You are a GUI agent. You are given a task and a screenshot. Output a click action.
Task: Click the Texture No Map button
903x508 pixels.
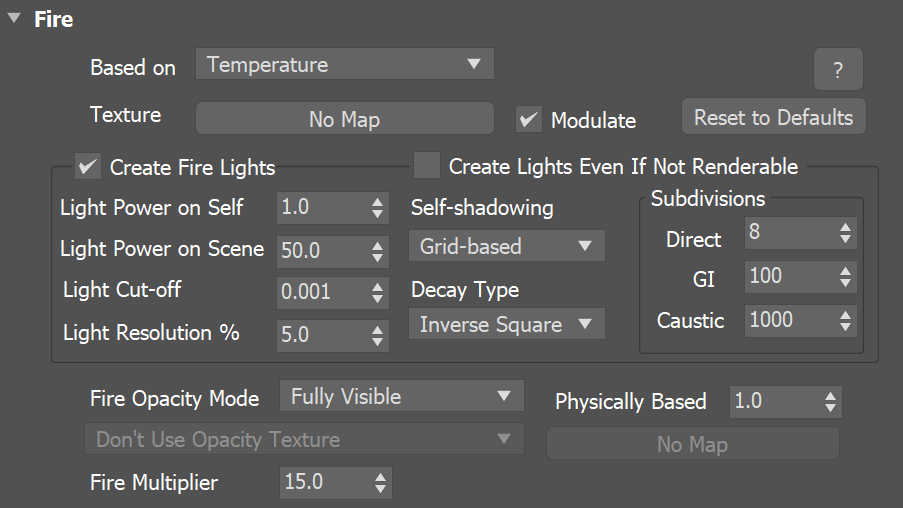coord(344,119)
